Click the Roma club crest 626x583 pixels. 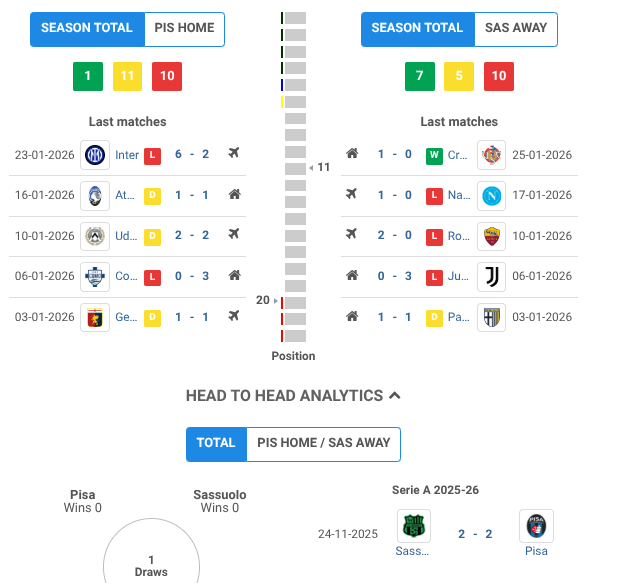[491, 236]
